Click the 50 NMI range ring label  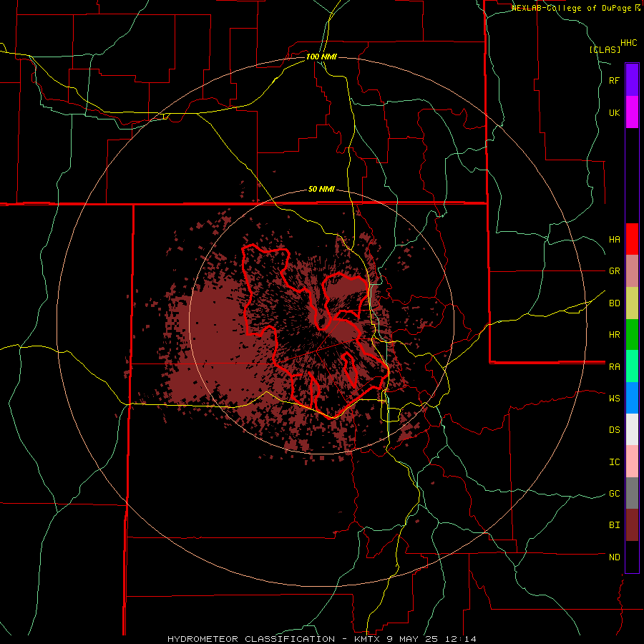click(x=321, y=190)
